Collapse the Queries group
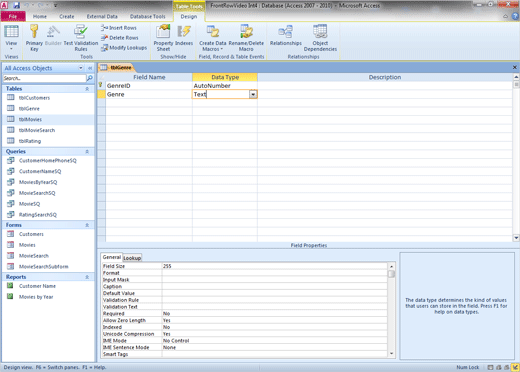The image size is (520, 372). [87, 152]
